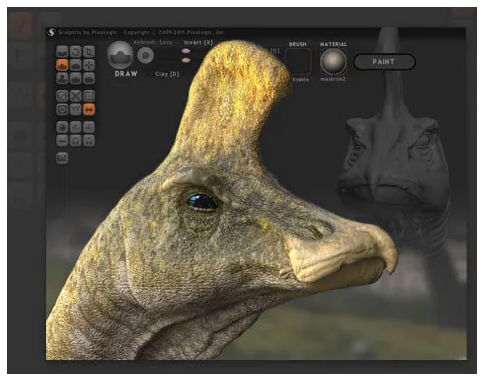Click the Reduce brush icon

(62, 96)
